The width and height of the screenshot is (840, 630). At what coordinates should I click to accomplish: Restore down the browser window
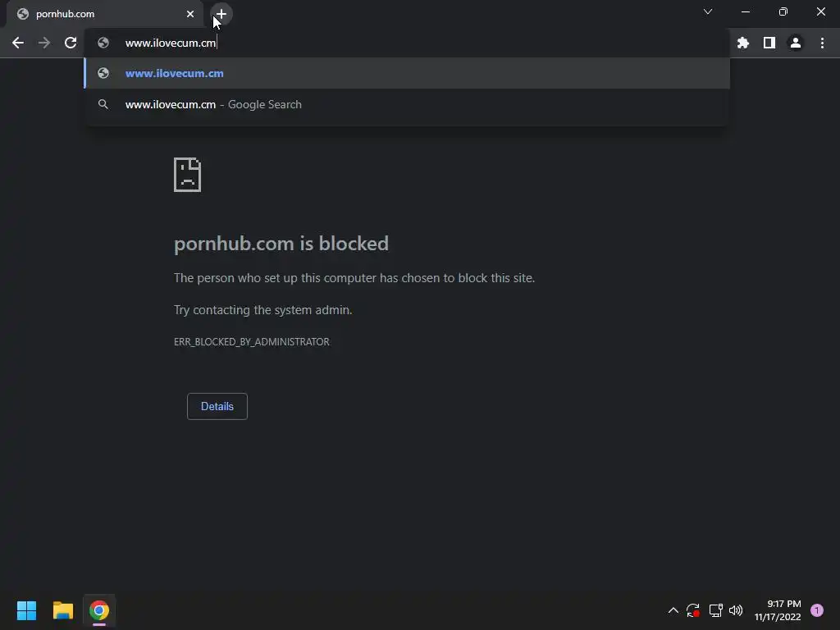point(783,11)
